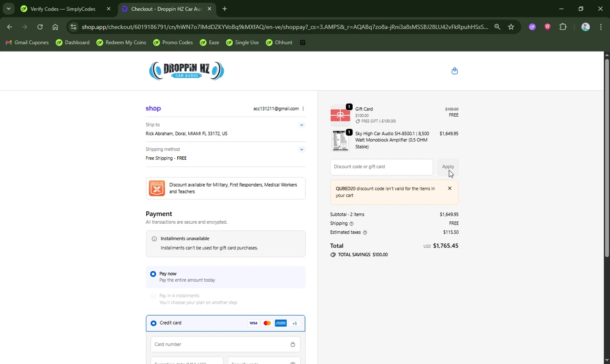Bookmark this page with star icon
610x364 pixels.
point(511,27)
